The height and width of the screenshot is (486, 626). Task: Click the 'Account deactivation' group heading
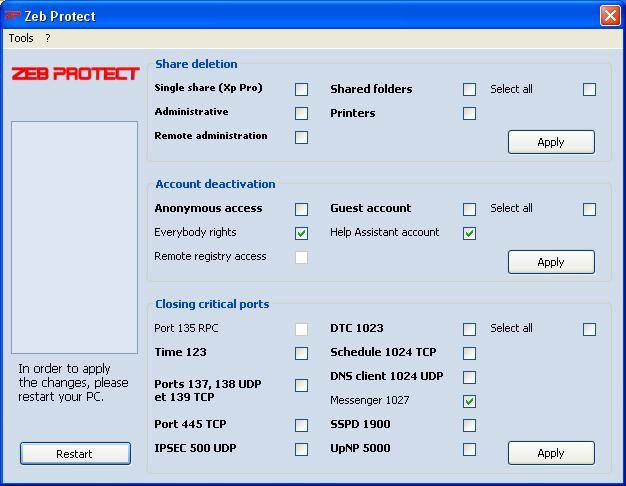(x=215, y=184)
